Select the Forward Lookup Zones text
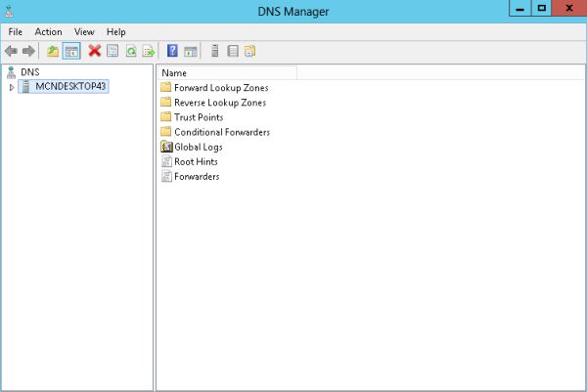Viewport: 587px width, 392px height. 221,88
